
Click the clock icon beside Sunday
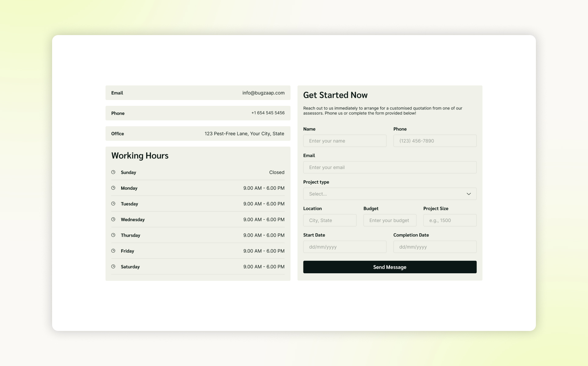click(x=113, y=172)
